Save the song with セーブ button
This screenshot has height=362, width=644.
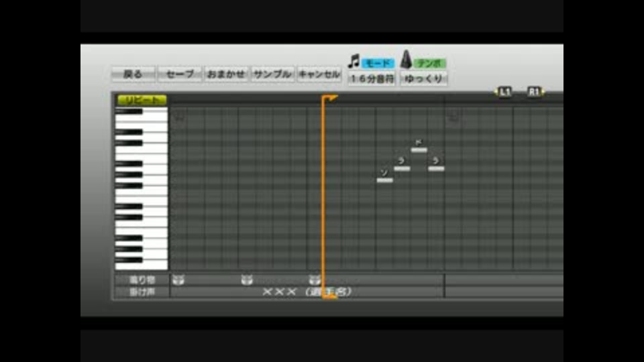click(x=180, y=74)
